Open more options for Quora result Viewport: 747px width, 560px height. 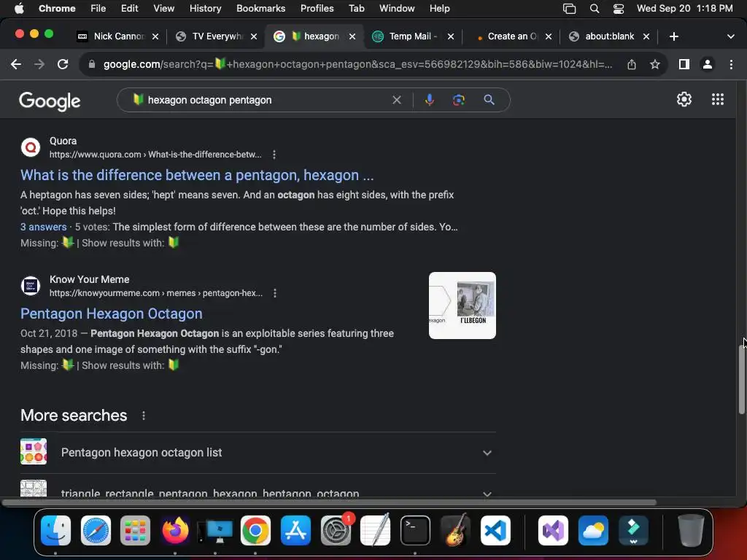pyautogui.click(x=274, y=155)
